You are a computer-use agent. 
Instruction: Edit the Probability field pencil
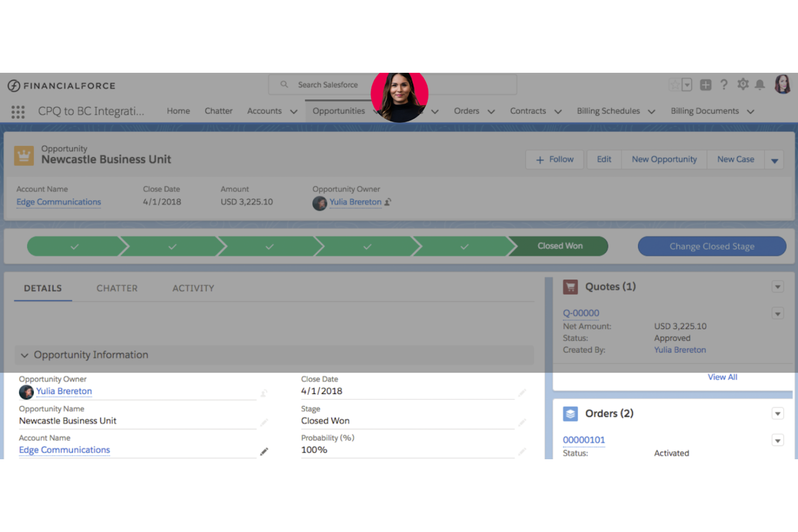click(522, 452)
